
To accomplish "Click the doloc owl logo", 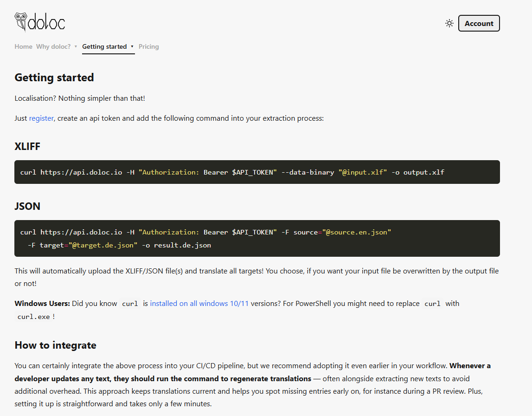I will 40,22.
